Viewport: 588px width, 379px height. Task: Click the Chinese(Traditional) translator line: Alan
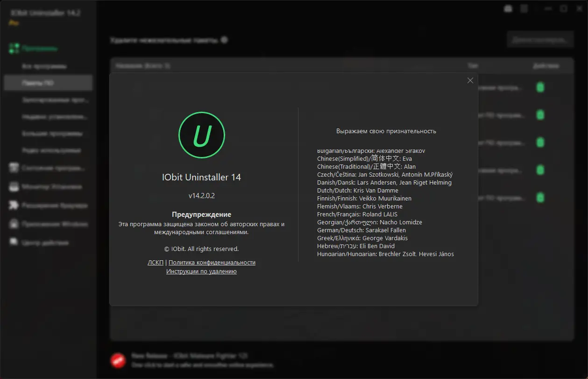pyautogui.click(x=366, y=167)
